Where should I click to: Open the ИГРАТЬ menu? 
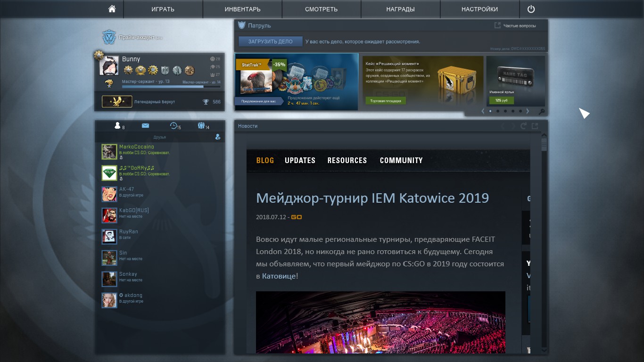click(163, 9)
